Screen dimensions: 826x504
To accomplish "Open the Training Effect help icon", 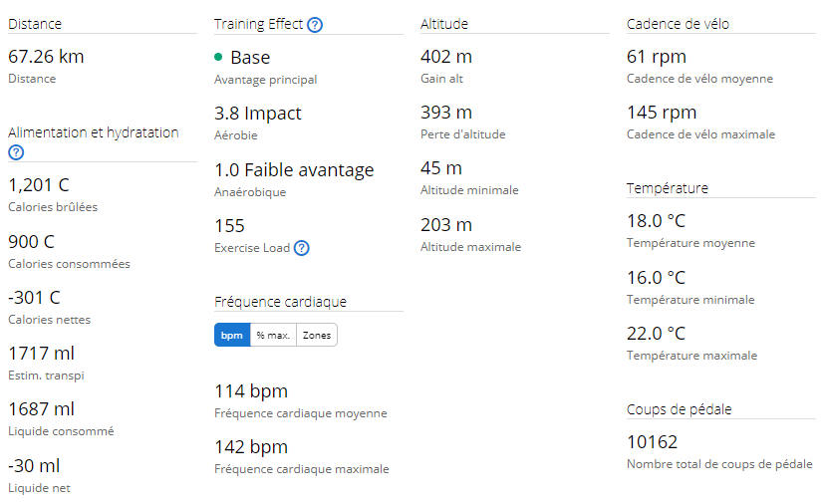I will pyautogui.click(x=315, y=25).
